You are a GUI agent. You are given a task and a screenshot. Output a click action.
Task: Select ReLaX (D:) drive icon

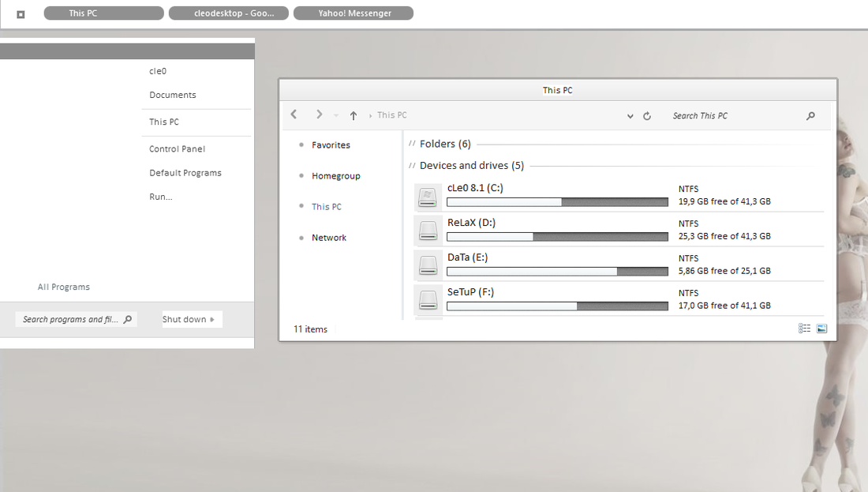click(428, 231)
